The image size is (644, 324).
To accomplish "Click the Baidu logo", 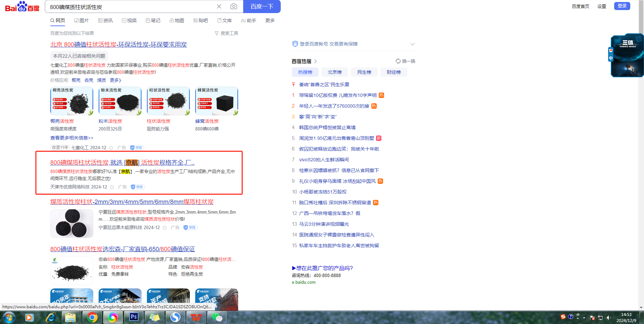I will click(22, 7).
